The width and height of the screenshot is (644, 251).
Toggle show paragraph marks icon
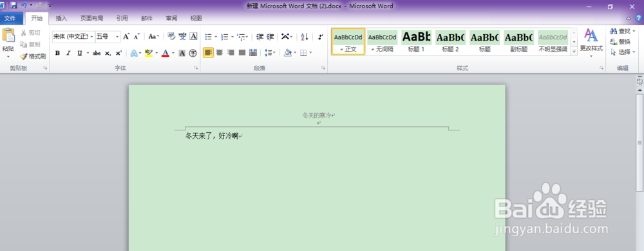tap(320, 37)
